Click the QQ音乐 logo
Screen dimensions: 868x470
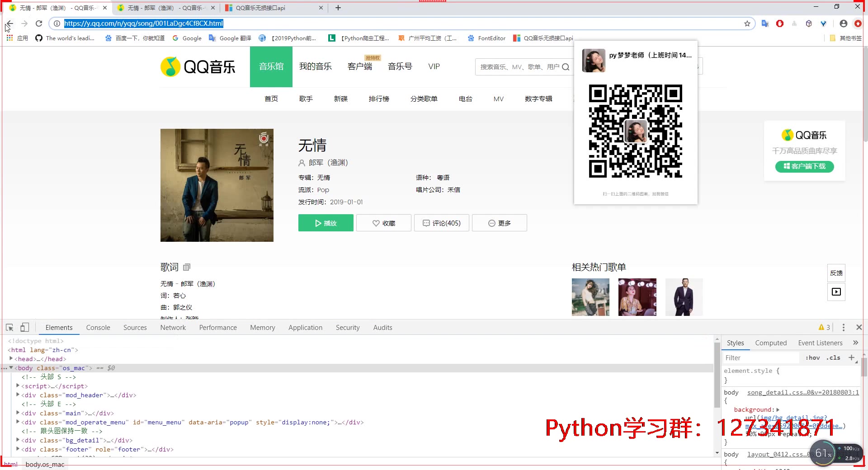198,67
